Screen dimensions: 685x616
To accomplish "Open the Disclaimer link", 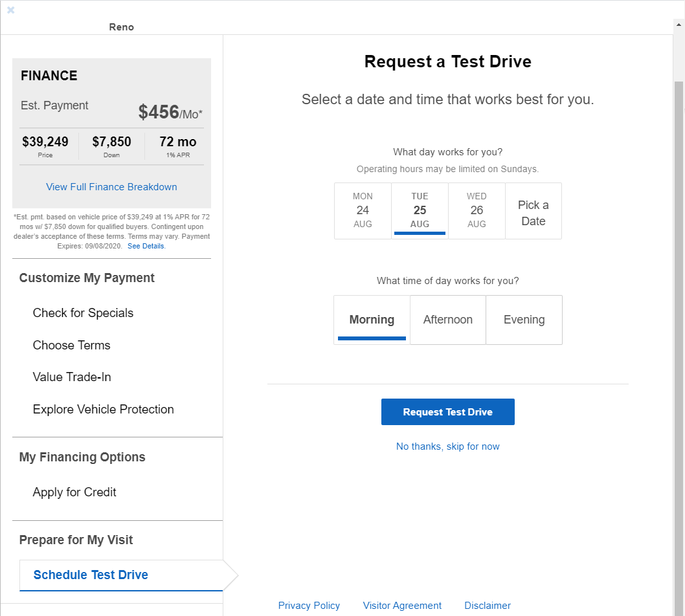I will [488, 606].
